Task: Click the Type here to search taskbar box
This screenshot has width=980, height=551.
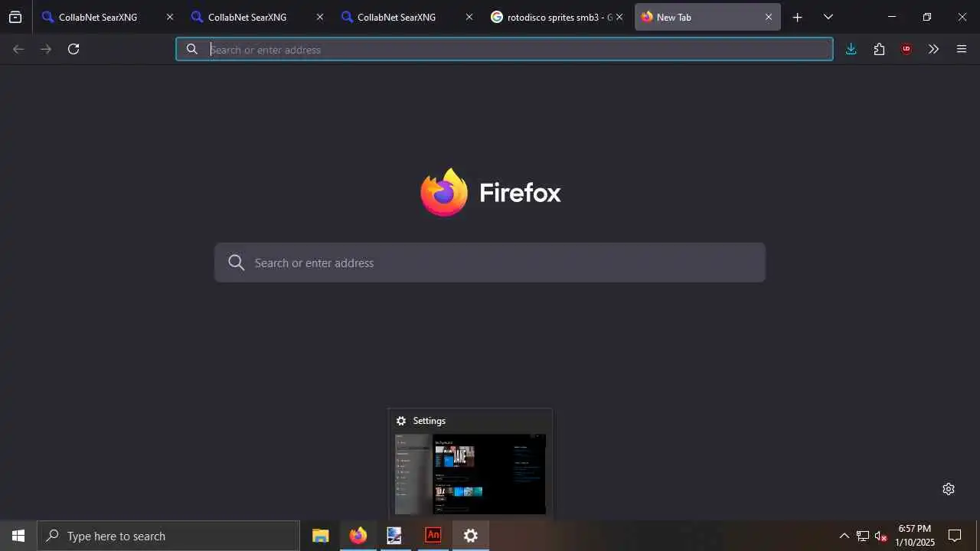Action: 168,536
